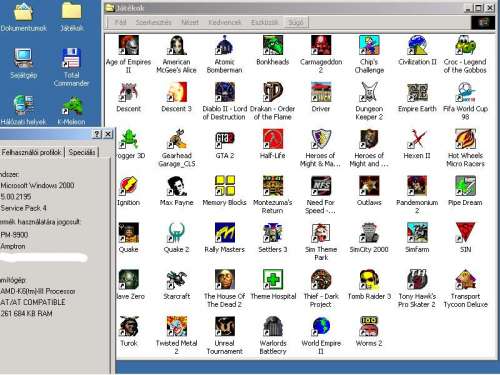Open the Starcraft icon
The height and width of the screenshot is (375, 500).
177,279
